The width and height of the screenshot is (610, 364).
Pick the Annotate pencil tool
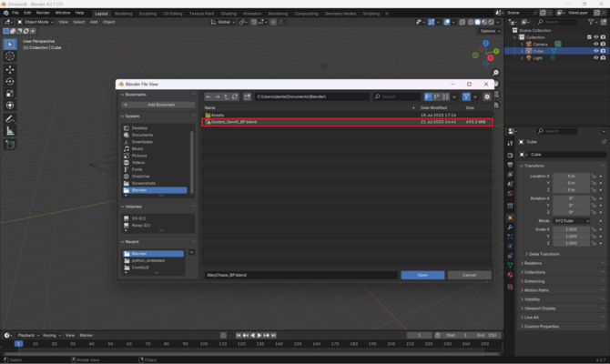tap(10, 119)
